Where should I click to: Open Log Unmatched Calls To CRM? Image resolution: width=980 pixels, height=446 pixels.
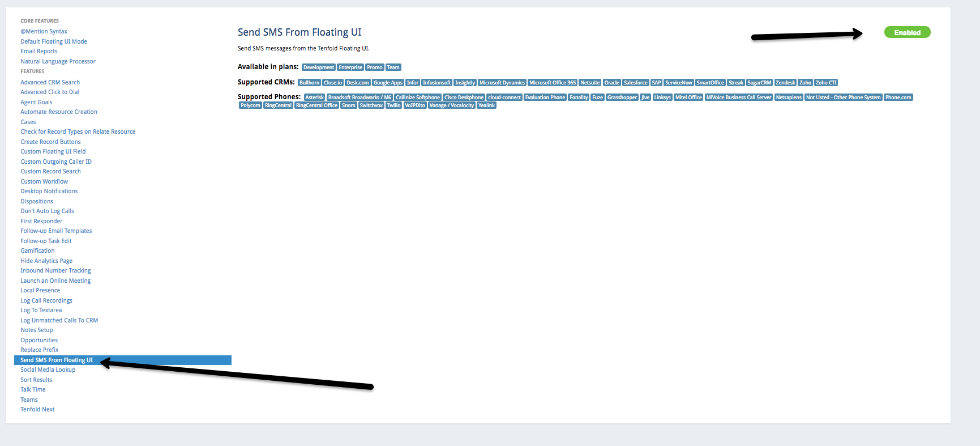(x=59, y=320)
